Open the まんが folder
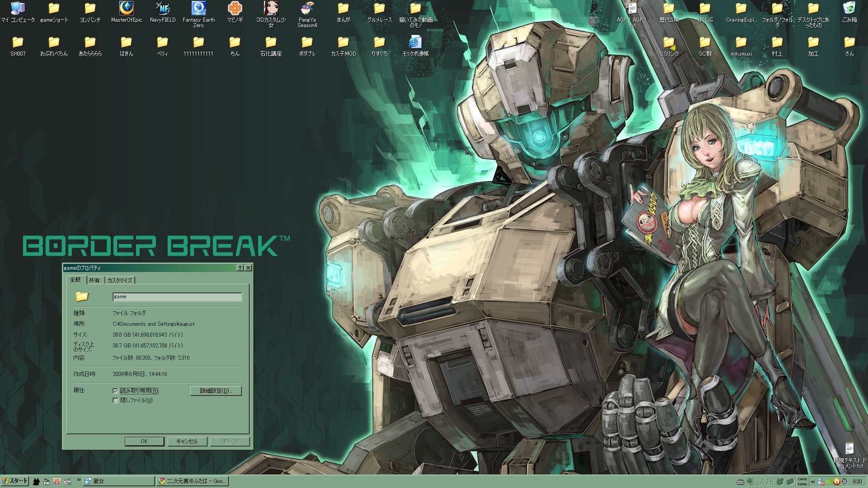Viewport: 868px width, 488px height. (343, 12)
